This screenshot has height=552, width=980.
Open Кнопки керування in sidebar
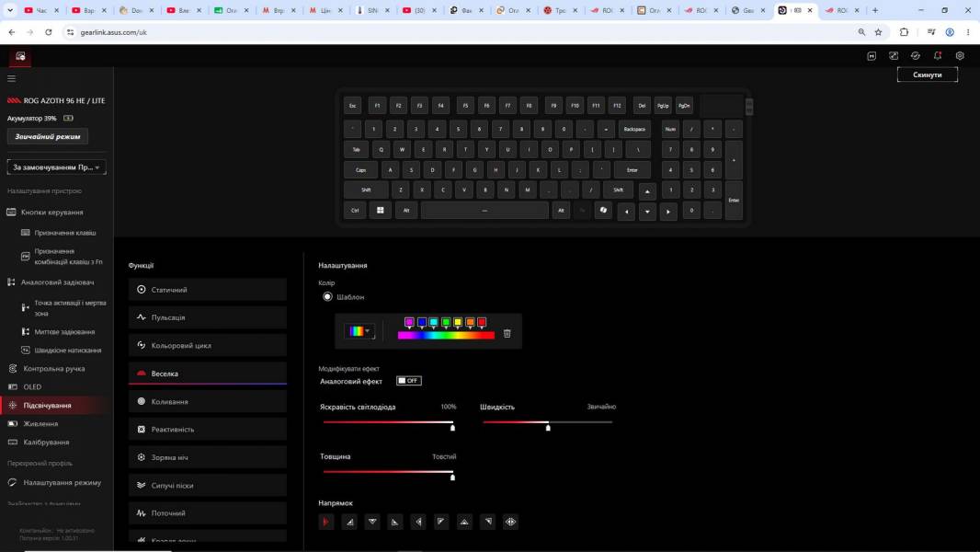(x=51, y=213)
